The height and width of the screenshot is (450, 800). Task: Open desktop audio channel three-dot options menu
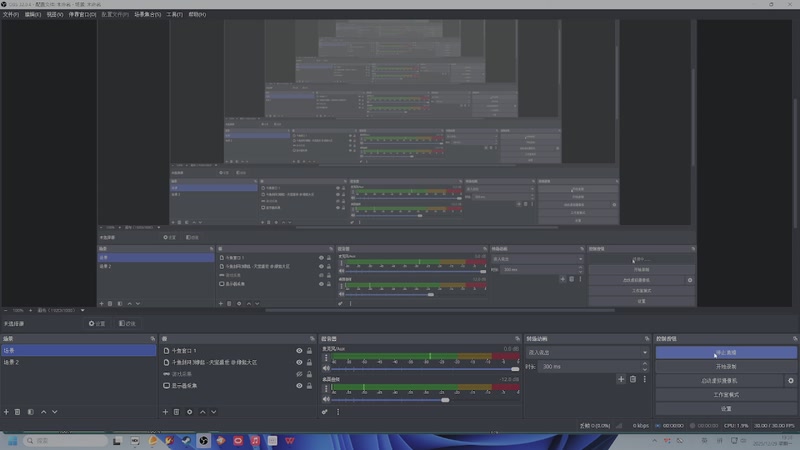tap(326, 388)
